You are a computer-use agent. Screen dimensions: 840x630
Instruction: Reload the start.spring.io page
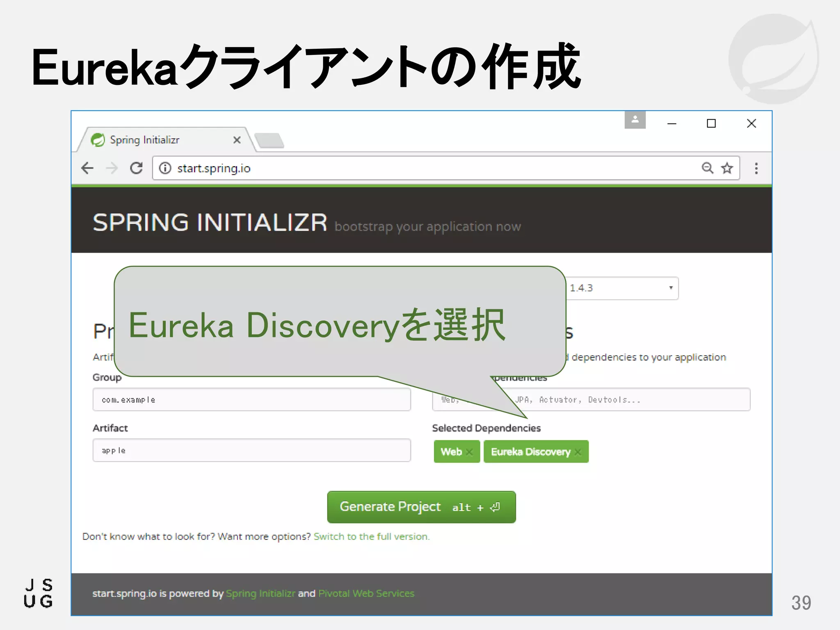tap(137, 168)
